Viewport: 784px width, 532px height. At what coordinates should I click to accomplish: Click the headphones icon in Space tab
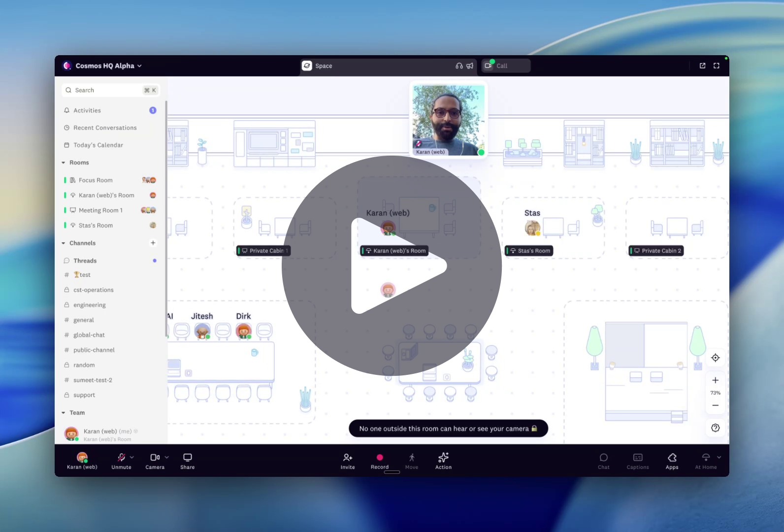point(459,66)
